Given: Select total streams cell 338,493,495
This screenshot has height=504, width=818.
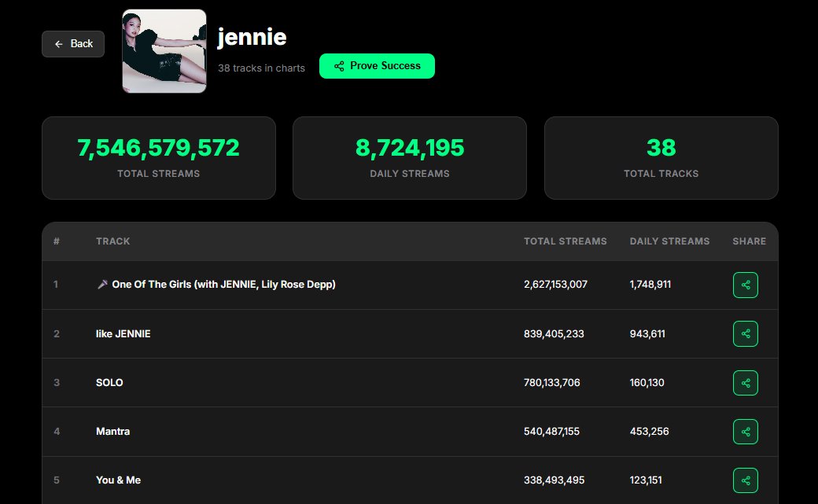Looking at the screenshot, I should pos(554,480).
